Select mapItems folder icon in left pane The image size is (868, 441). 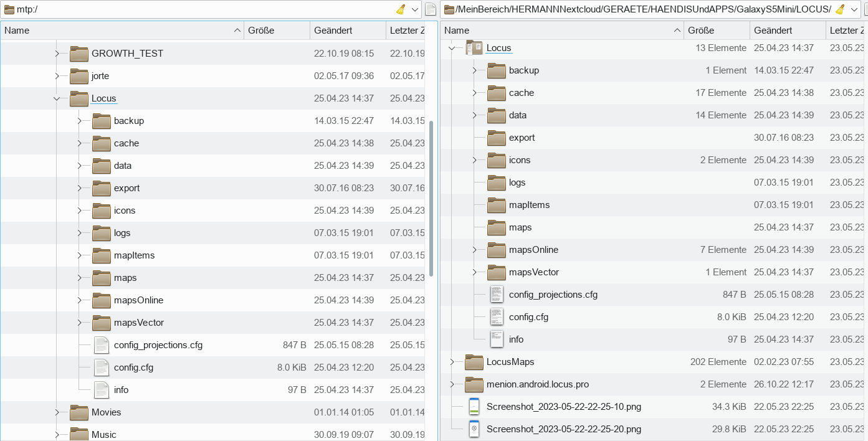click(102, 255)
